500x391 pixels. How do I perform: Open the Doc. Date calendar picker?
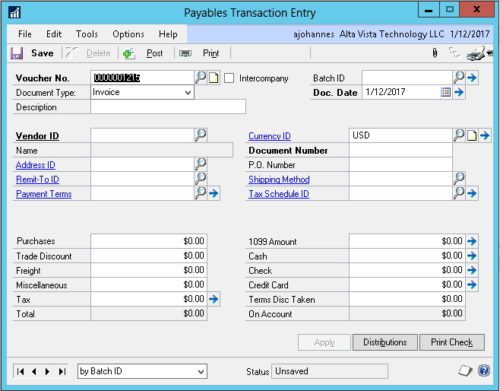[446, 92]
